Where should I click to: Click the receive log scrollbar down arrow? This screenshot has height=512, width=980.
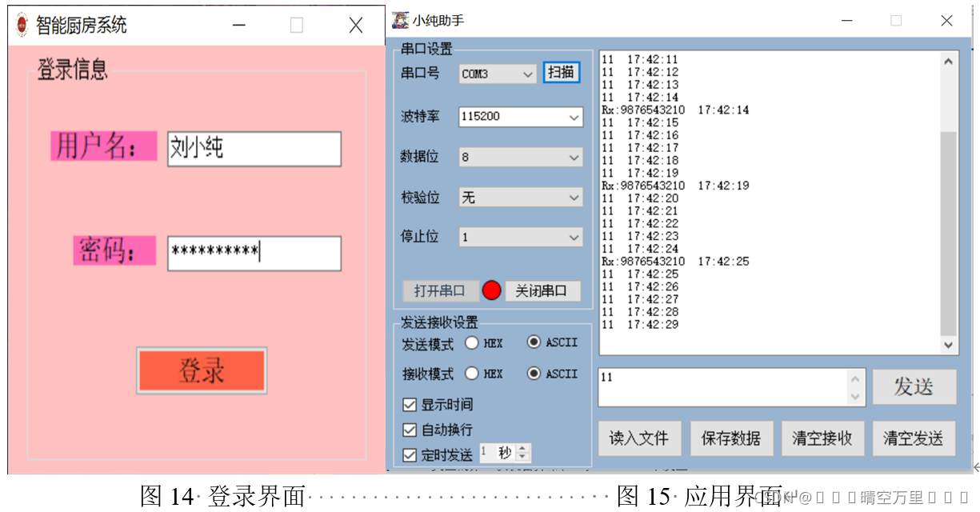pos(949,346)
